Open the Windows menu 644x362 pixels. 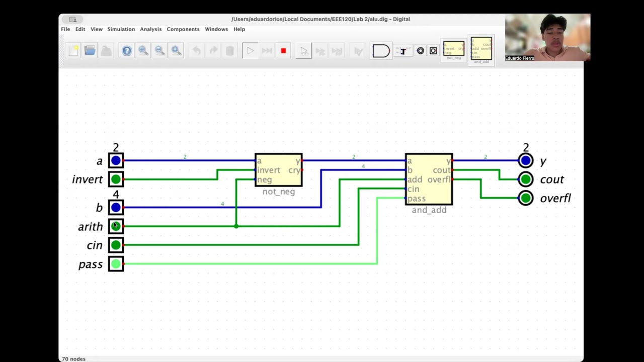216,29
